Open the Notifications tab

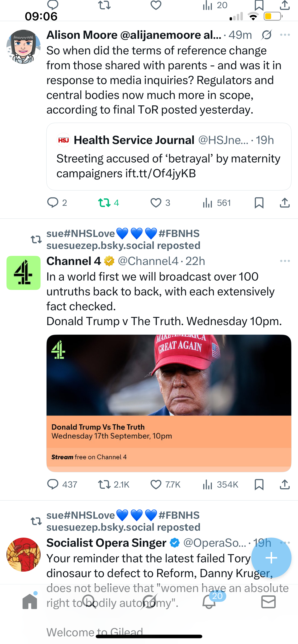coord(209,602)
